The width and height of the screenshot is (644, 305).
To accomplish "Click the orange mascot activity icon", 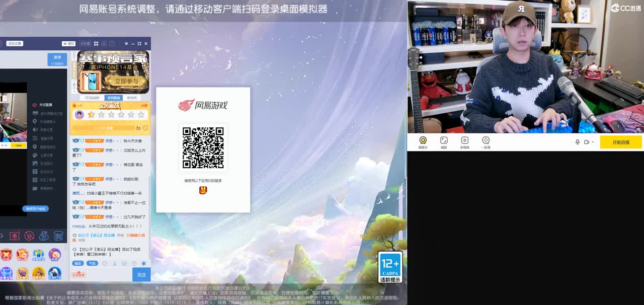I will [x=22, y=255].
